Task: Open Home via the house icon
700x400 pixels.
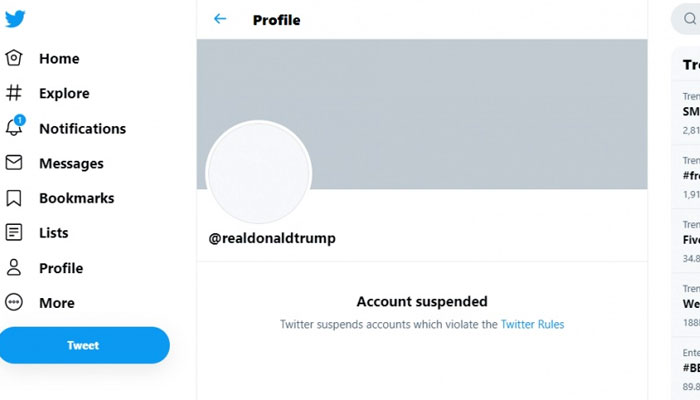Action: point(14,58)
